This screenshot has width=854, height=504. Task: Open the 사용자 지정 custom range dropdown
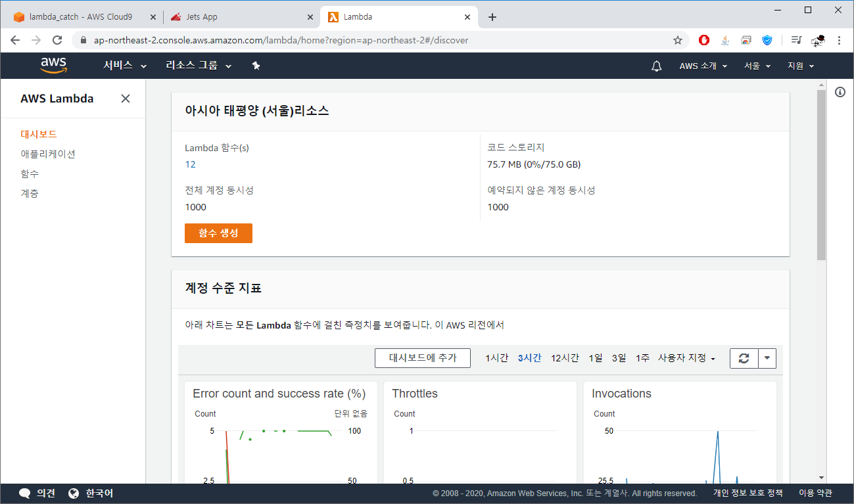(686, 358)
